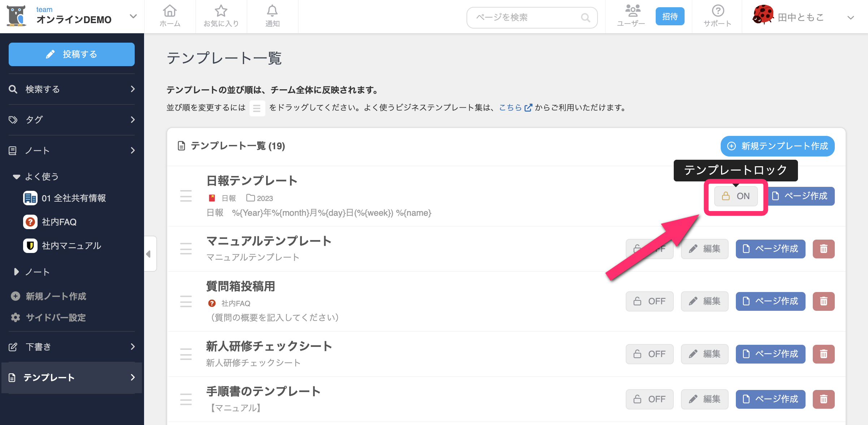
Task: Toggle lock OFF button for 新人研修チェックシート
Action: 650,354
